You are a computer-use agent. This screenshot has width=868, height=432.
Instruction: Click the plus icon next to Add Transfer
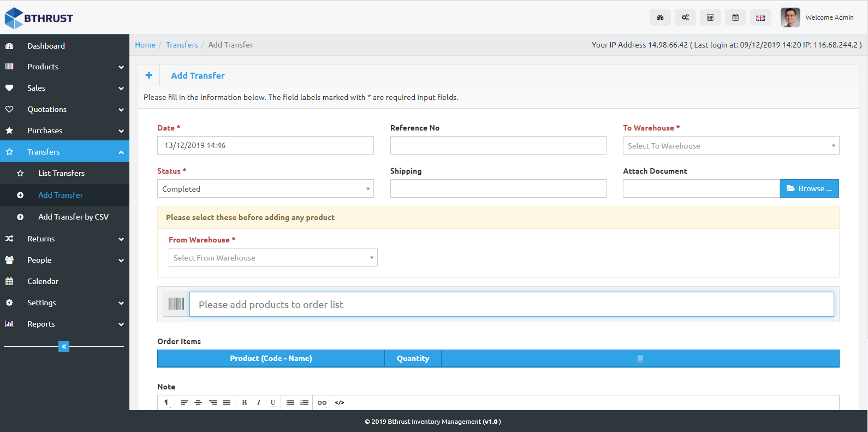pyautogui.click(x=149, y=75)
